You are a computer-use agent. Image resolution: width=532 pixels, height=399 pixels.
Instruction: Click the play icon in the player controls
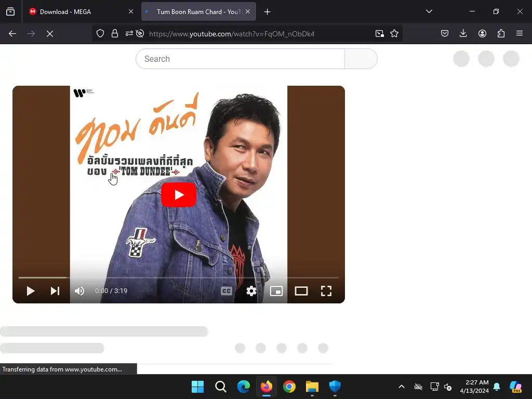pos(31,291)
